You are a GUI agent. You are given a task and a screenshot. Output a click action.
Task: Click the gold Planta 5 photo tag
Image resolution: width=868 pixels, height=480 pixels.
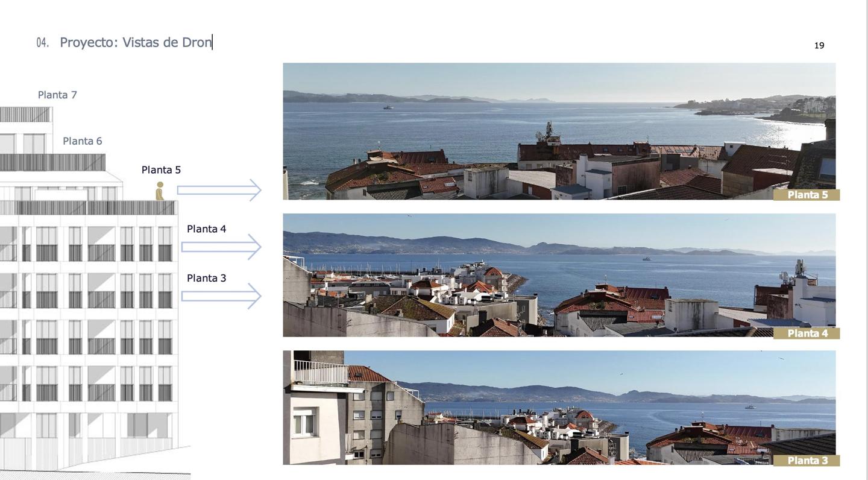[807, 195]
